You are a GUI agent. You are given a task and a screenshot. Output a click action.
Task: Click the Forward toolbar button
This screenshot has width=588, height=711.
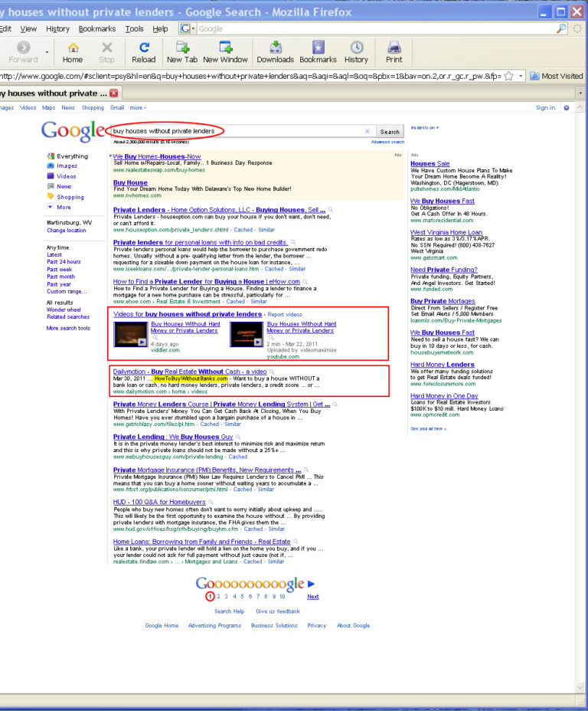click(23, 52)
